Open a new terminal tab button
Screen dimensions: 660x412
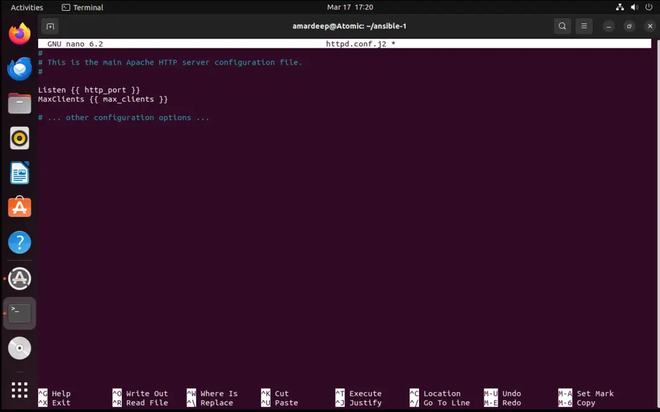tap(50, 26)
